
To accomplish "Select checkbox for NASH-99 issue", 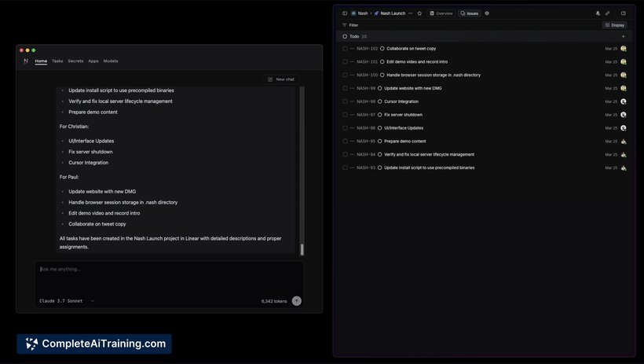I will point(345,88).
